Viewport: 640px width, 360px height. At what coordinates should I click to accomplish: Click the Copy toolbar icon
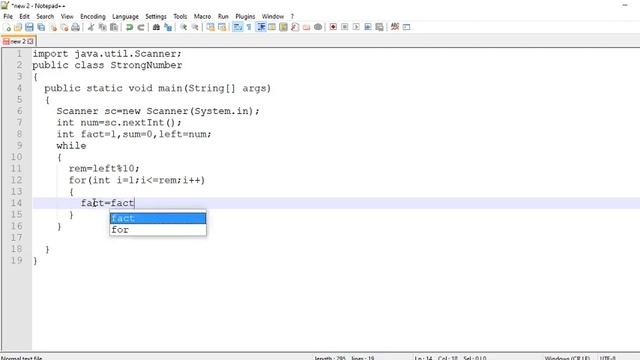(102, 27)
